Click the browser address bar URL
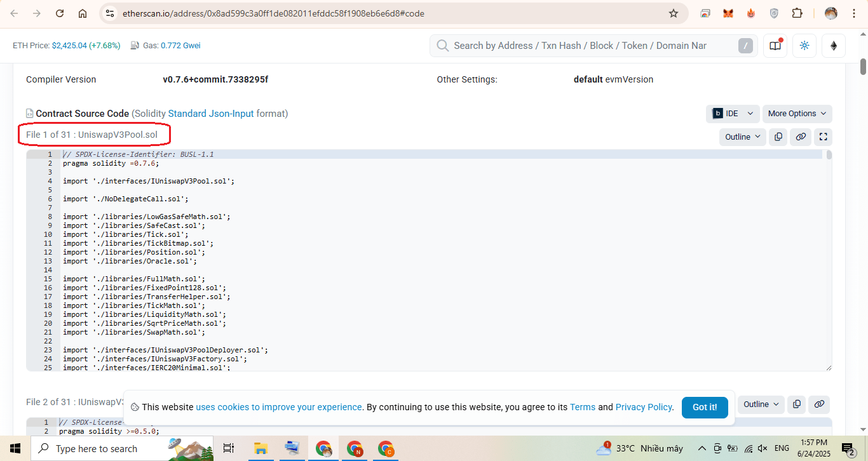This screenshot has width=868, height=461. pos(273,13)
